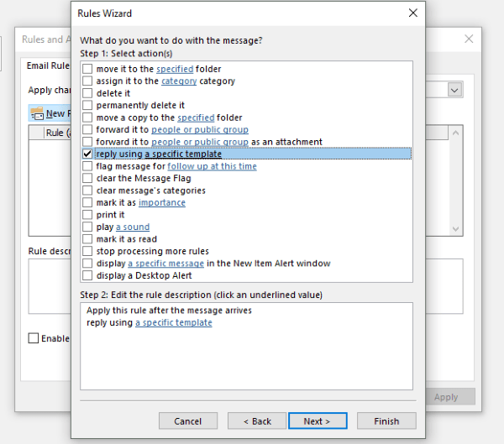
Task: Close the Rules Wizard with X button
Action: point(412,13)
